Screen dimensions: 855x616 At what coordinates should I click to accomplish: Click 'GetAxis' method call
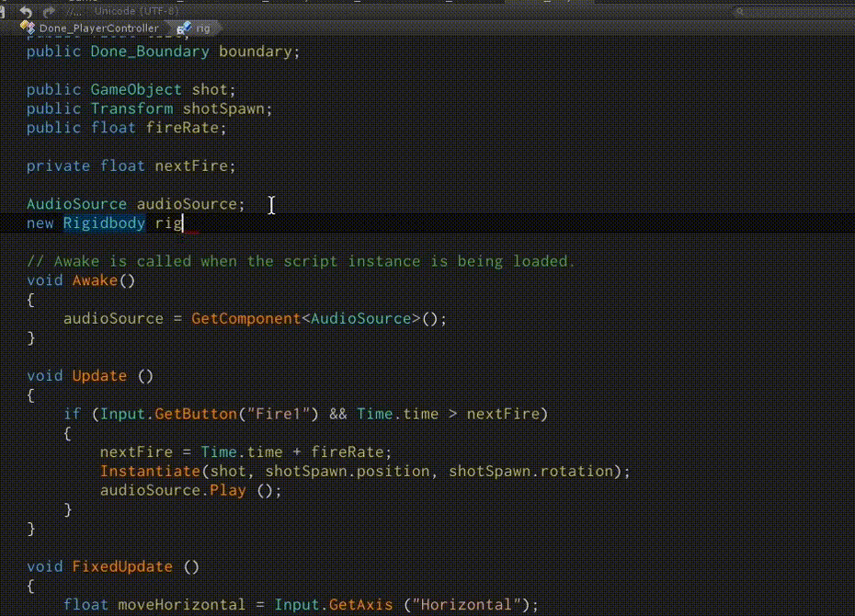[360, 605]
